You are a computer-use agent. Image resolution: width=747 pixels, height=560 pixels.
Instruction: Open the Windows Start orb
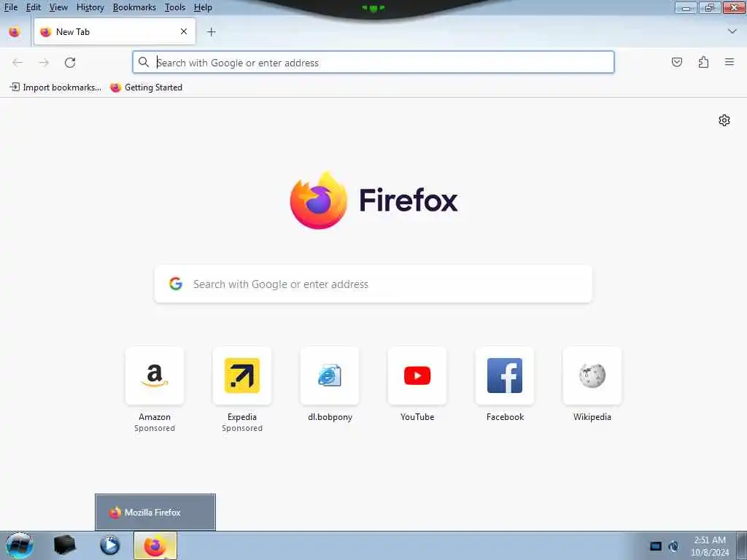[x=20, y=545]
